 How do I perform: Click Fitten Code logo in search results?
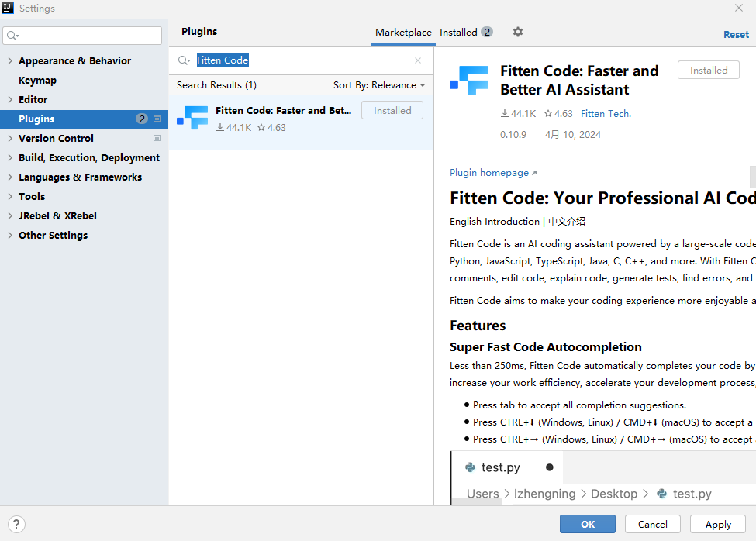pyautogui.click(x=192, y=118)
